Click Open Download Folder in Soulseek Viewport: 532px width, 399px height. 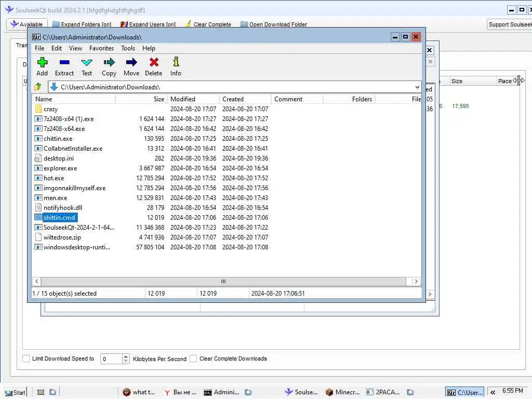[x=274, y=24]
